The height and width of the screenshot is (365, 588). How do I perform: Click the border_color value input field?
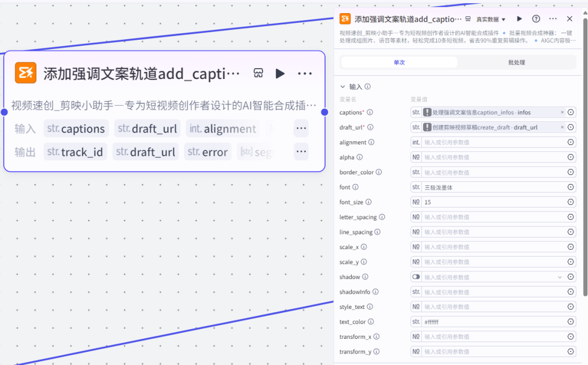click(x=493, y=172)
